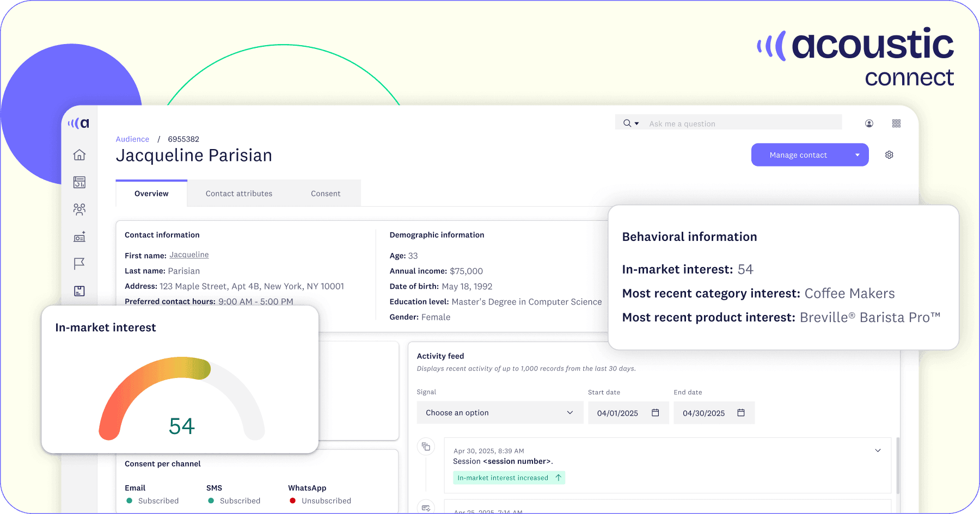The image size is (980, 514).
Task: Open the apps grid icon
Action: point(896,123)
